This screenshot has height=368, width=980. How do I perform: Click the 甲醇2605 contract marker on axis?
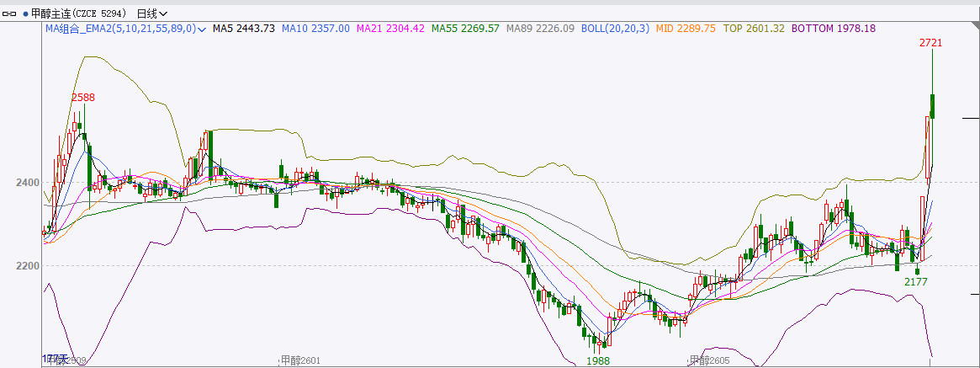click(709, 360)
